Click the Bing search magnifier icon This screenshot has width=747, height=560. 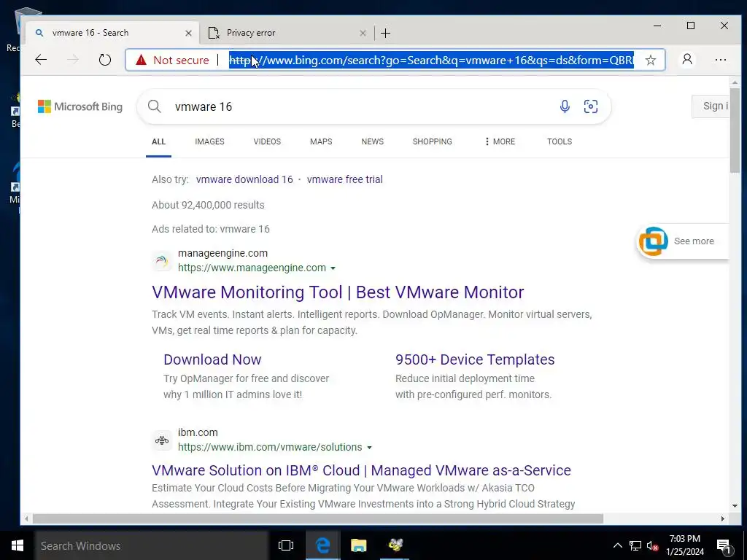[155, 106]
